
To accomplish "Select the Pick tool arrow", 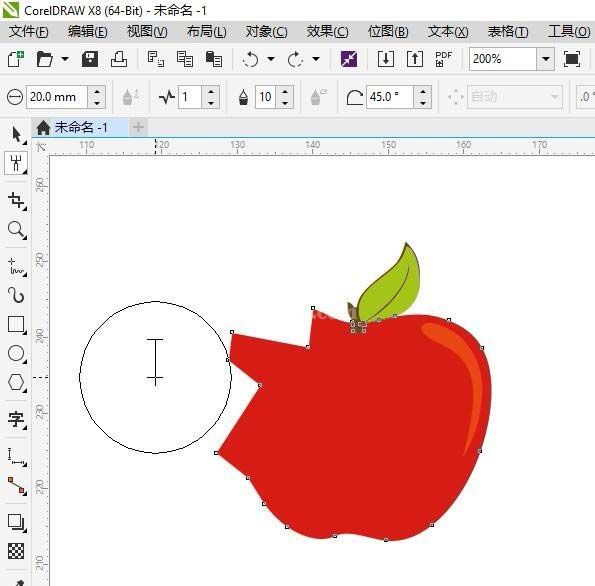I will (16, 134).
